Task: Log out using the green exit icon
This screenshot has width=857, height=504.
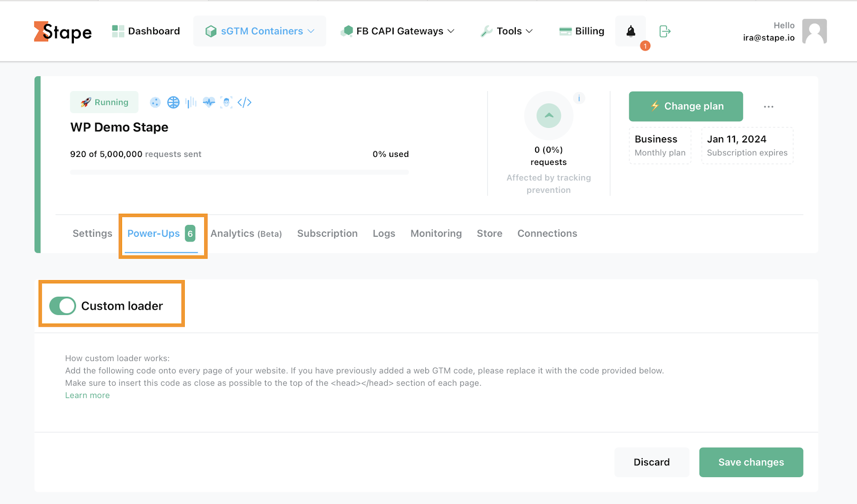Action: (x=665, y=32)
